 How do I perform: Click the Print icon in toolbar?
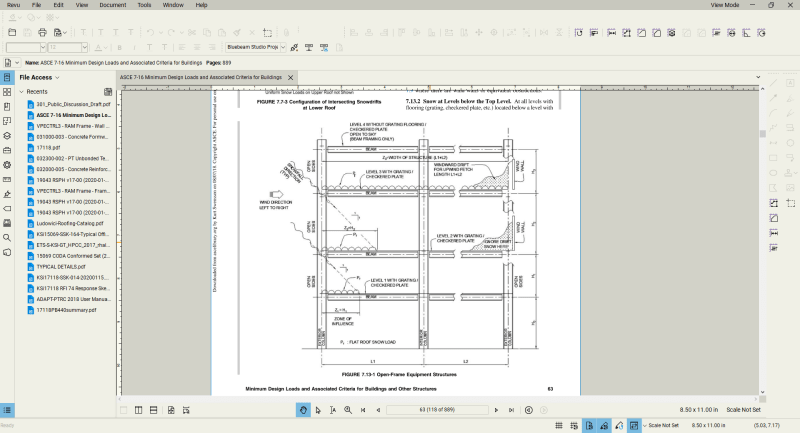coord(42,33)
